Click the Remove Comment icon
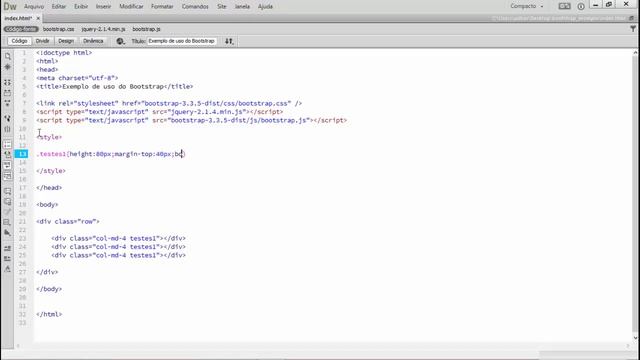Screen dimensions: 640x360 pyautogui.click(x=8, y=202)
